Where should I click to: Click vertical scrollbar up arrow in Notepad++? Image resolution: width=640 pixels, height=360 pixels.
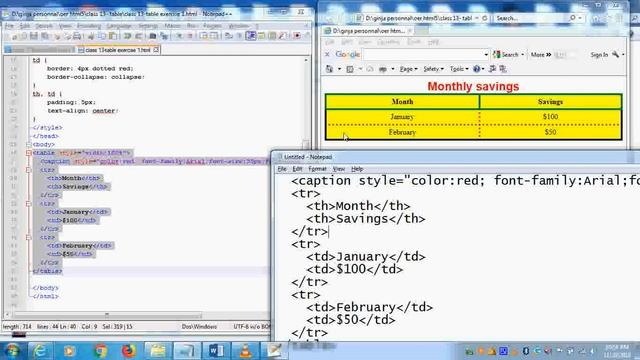[306, 60]
